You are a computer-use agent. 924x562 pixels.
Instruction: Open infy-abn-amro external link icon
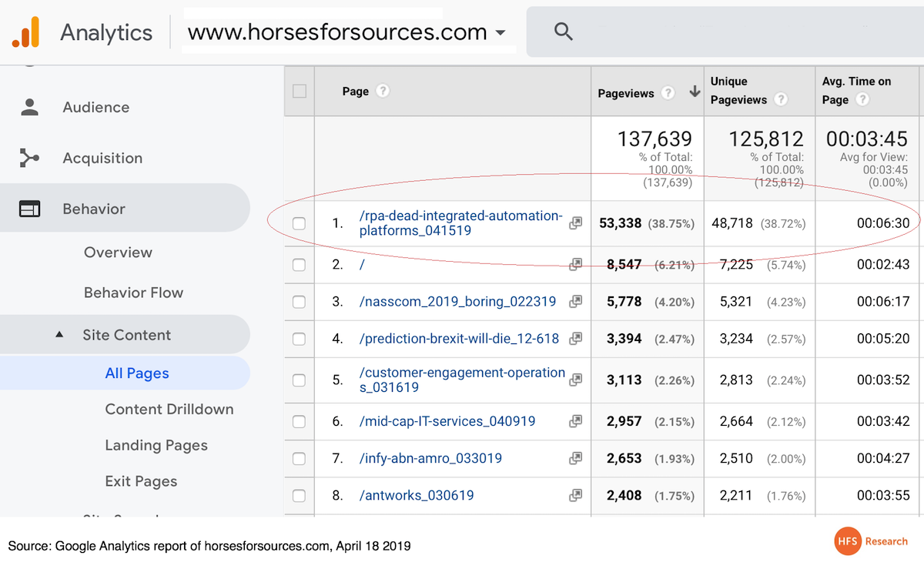click(575, 458)
